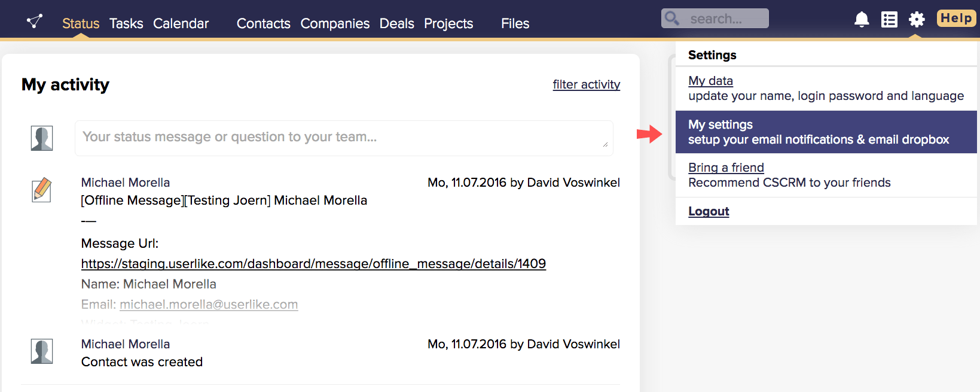Click the settings gear icon
Screen dimensions: 980x392
pyautogui.click(x=917, y=20)
